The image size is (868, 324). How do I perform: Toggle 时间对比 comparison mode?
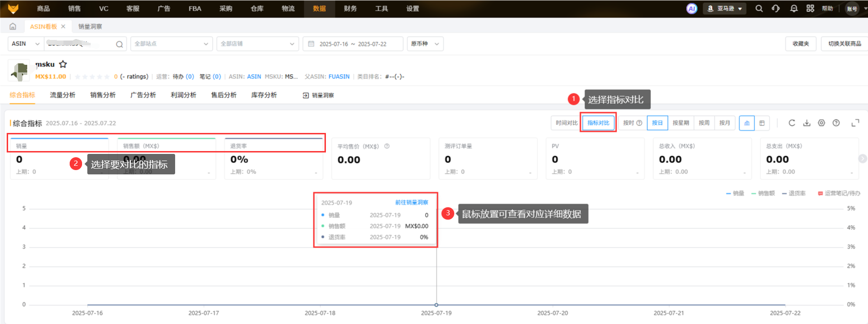(566, 123)
